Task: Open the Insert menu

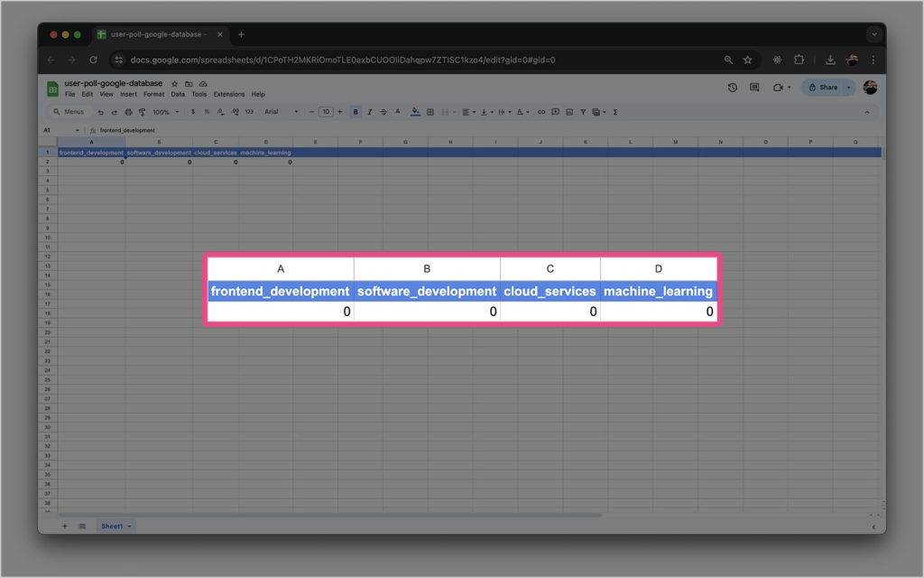Action: pos(128,94)
